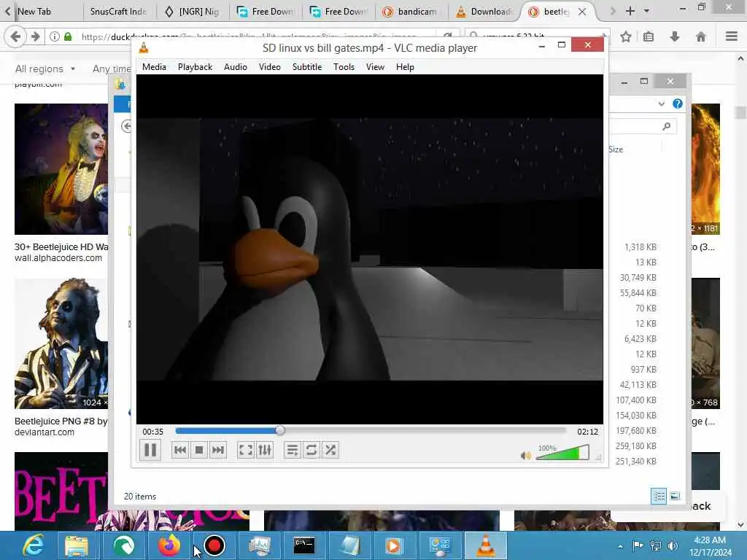Sort files by the Size column

pos(616,149)
